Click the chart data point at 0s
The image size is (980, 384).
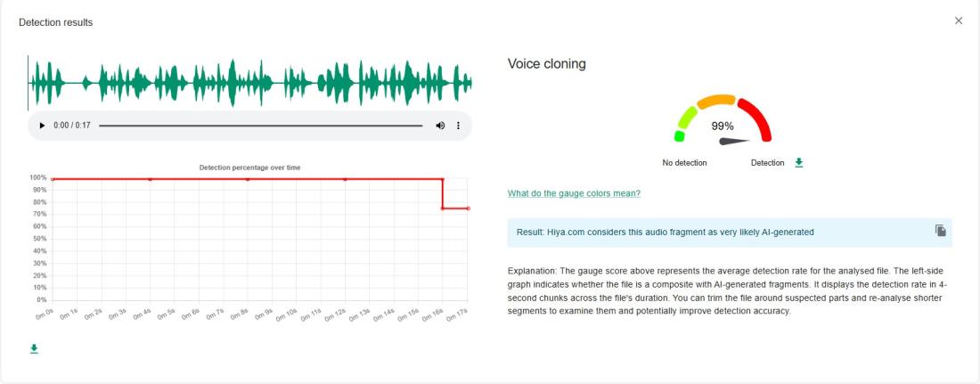click(53, 179)
